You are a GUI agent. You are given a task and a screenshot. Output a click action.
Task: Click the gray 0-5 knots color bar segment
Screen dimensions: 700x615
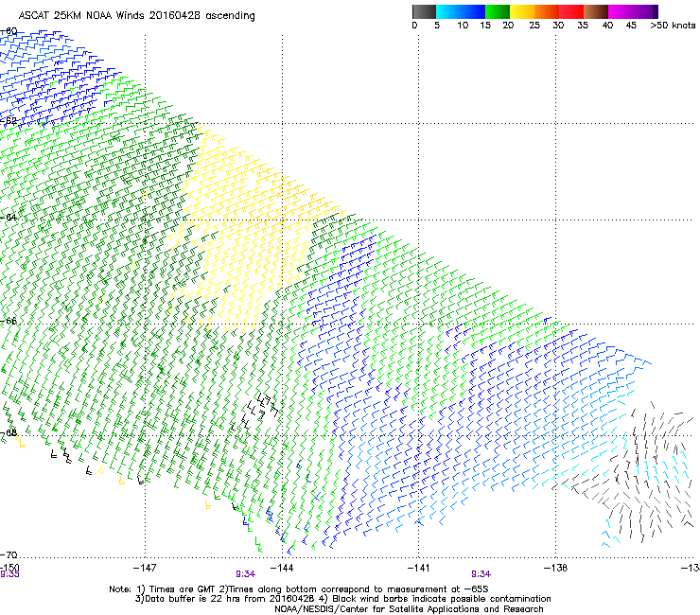coord(424,11)
